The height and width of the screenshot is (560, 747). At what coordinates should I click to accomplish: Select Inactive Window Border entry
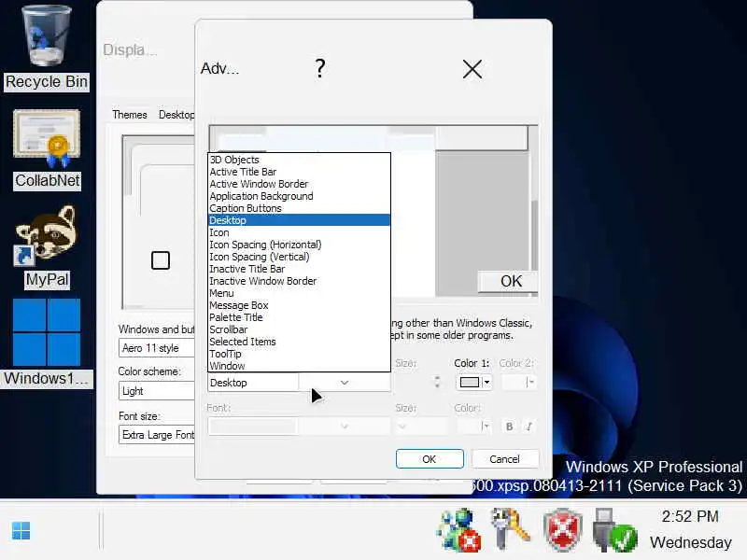[x=299, y=281]
